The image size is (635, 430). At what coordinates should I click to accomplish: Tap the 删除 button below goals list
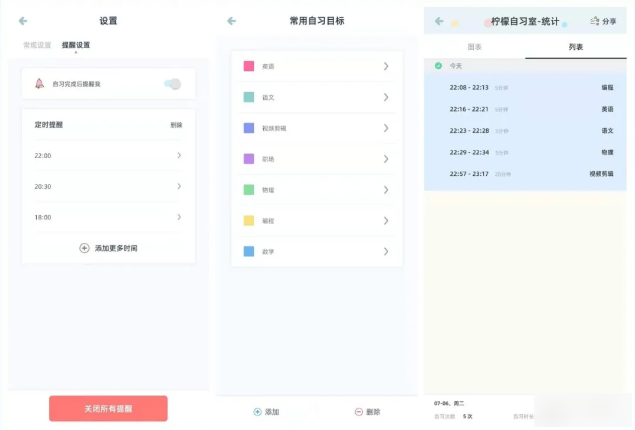(367, 412)
